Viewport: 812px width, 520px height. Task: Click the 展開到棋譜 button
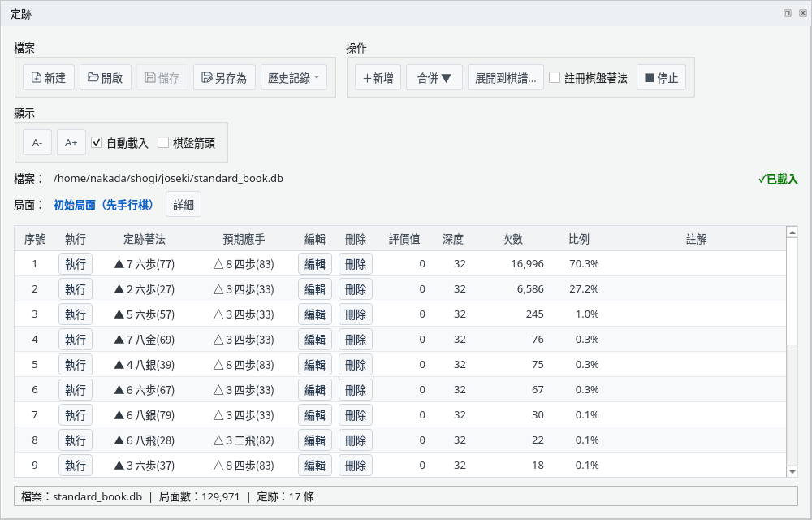pyautogui.click(x=505, y=78)
